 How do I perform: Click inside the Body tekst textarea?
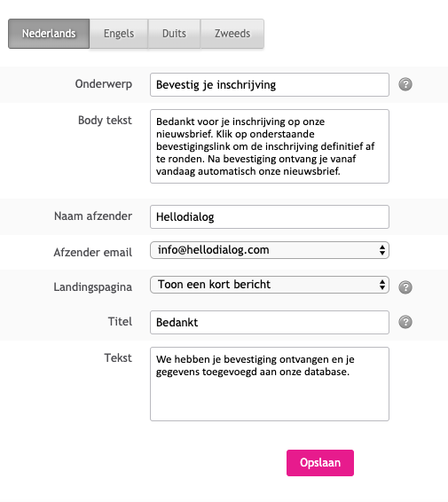[270, 146]
